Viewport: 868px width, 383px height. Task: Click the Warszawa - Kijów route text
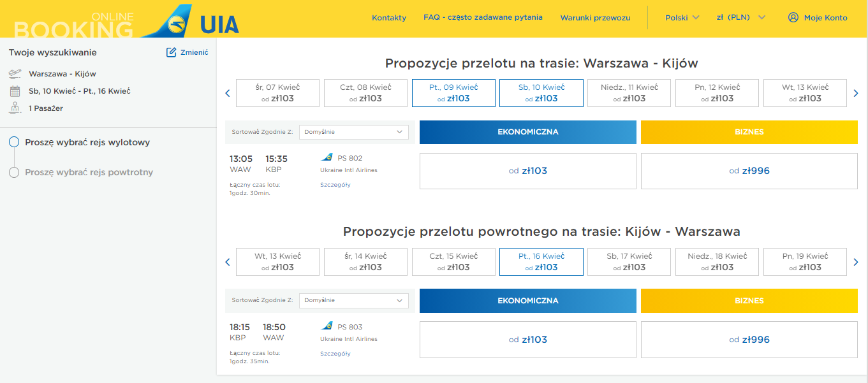63,74
